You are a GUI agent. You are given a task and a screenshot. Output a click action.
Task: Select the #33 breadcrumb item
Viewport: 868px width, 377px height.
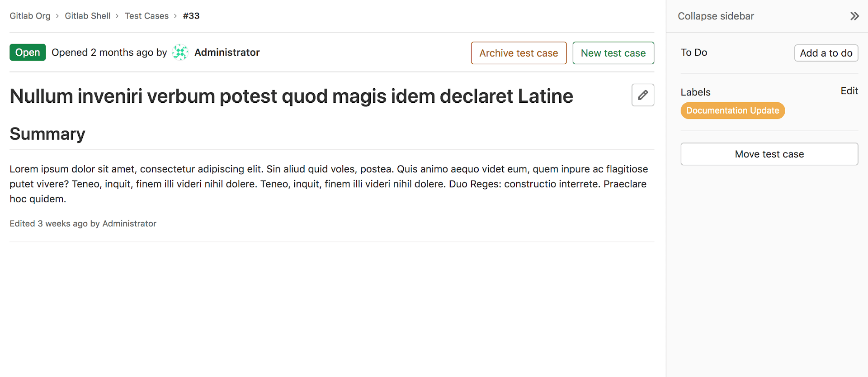(191, 16)
